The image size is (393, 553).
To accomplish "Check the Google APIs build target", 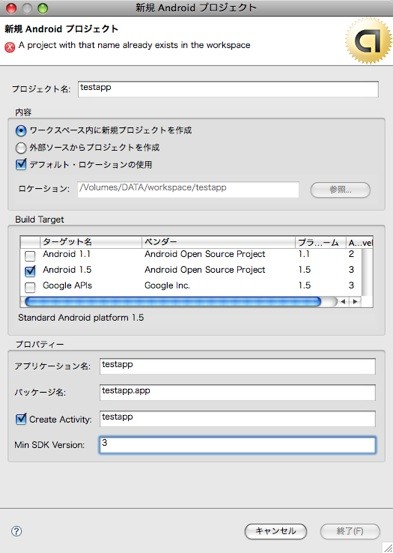I will tap(30, 287).
